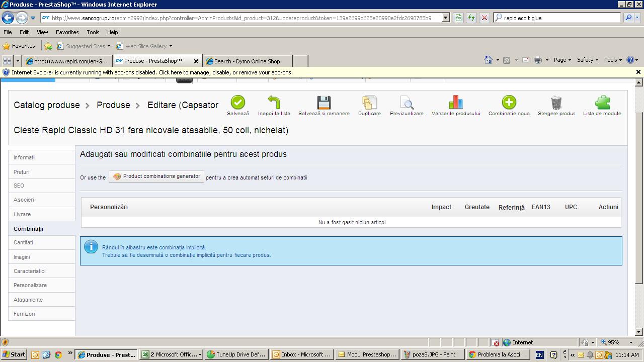Open the Prețuri sidebar section
The image size is (644, 362).
click(x=42, y=171)
